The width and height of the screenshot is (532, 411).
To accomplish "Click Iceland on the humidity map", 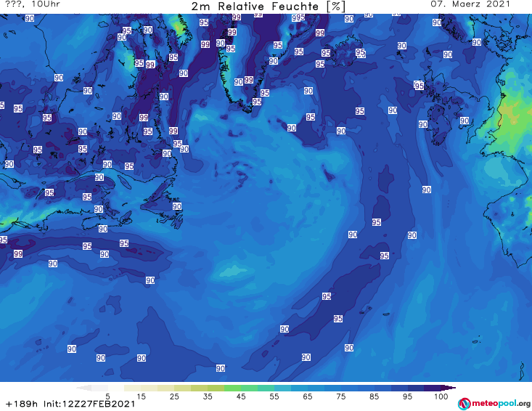I will (346, 52).
